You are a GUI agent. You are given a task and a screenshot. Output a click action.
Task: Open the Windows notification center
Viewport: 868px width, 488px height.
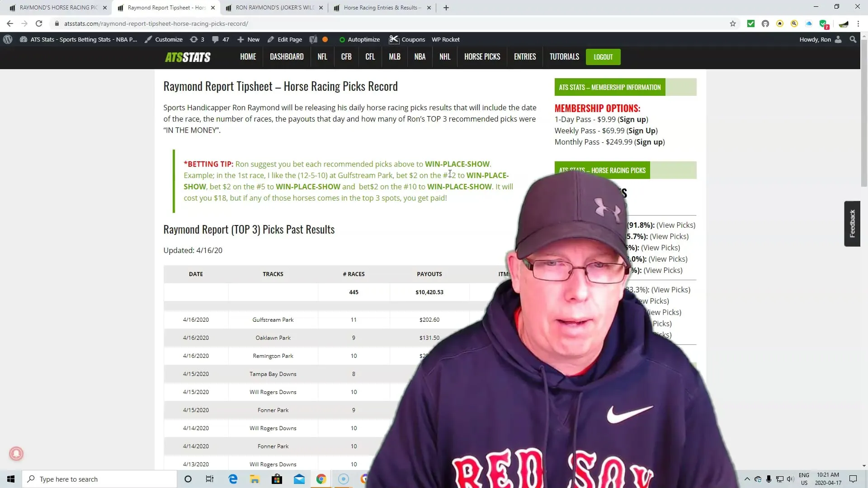853,479
